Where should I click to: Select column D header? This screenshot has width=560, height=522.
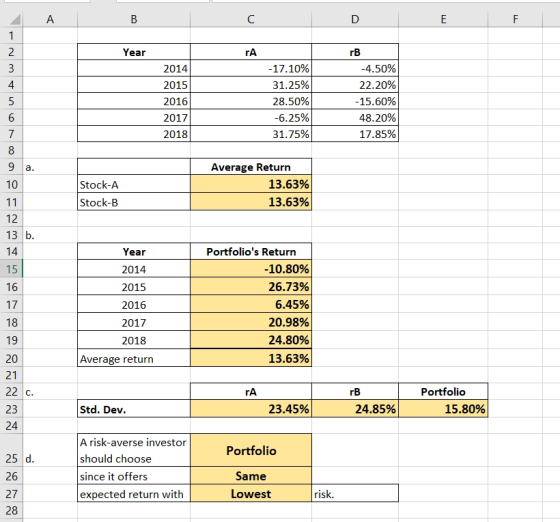[x=355, y=19]
